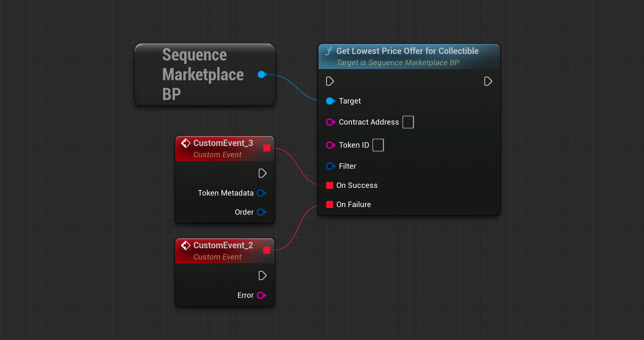Click the Token Metadata output pin

261,193
